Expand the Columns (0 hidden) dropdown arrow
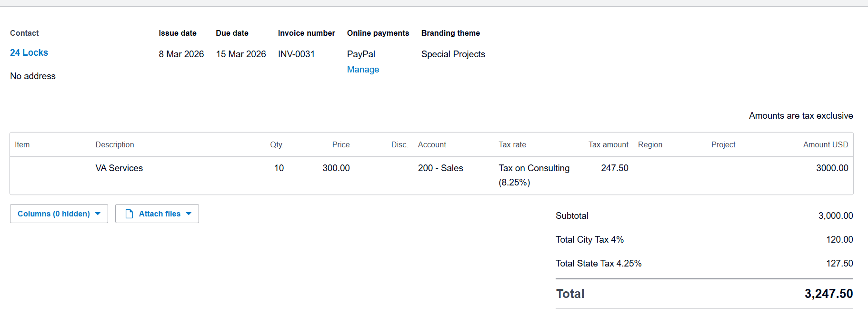 [98, 214]
